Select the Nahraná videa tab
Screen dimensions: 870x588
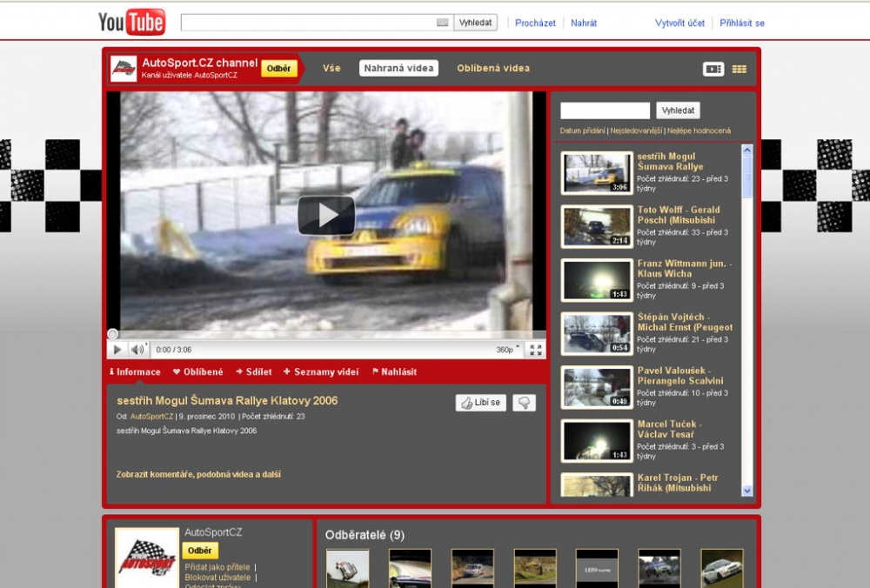pyautogui.click(x=398, y=68)
